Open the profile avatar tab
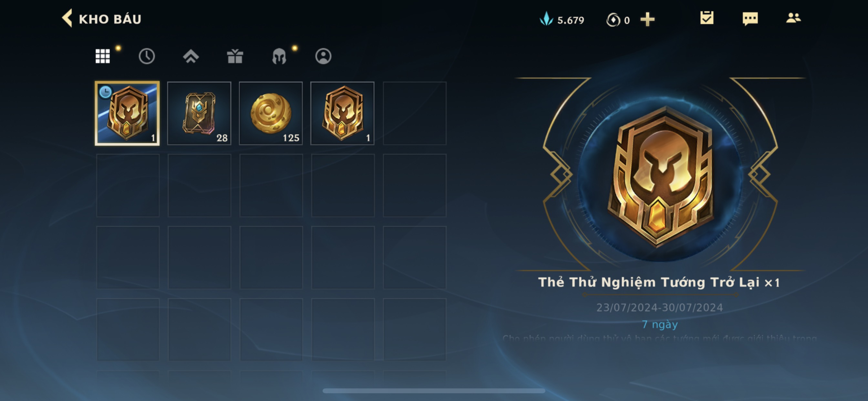This screenshot has width=868, height=401. pyautogui.click(x=323, y=56)
